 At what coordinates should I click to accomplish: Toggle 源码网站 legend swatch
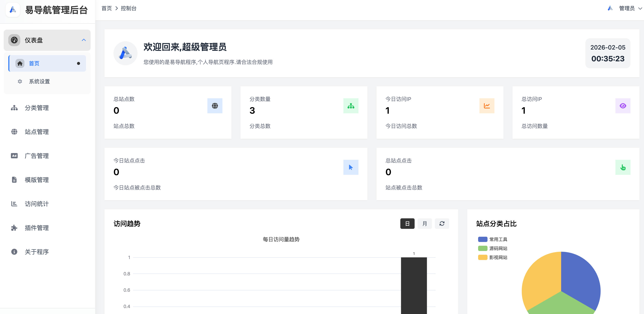pyautogui.click(x=482, y=248)
